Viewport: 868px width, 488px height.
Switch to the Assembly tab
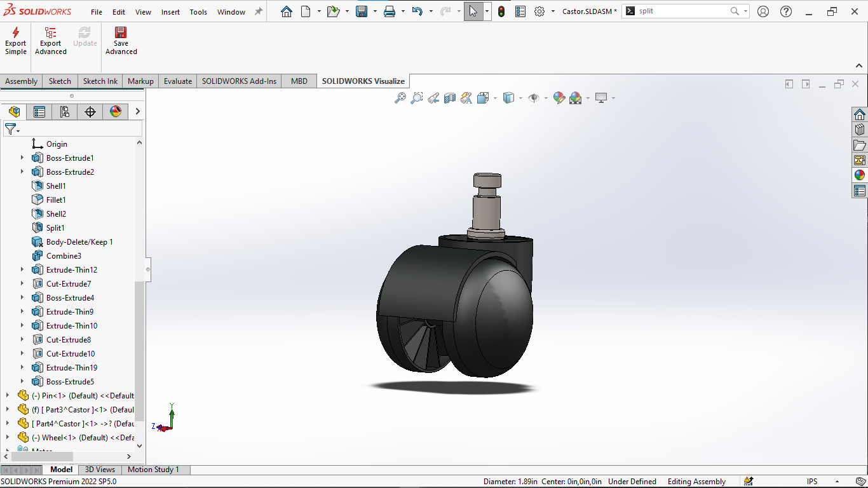point(22,81)
